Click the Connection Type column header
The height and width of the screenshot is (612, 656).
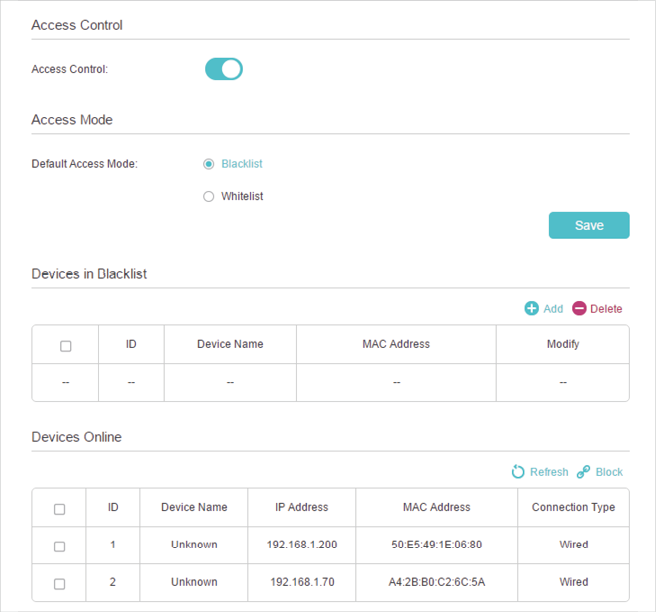point(573,507)
